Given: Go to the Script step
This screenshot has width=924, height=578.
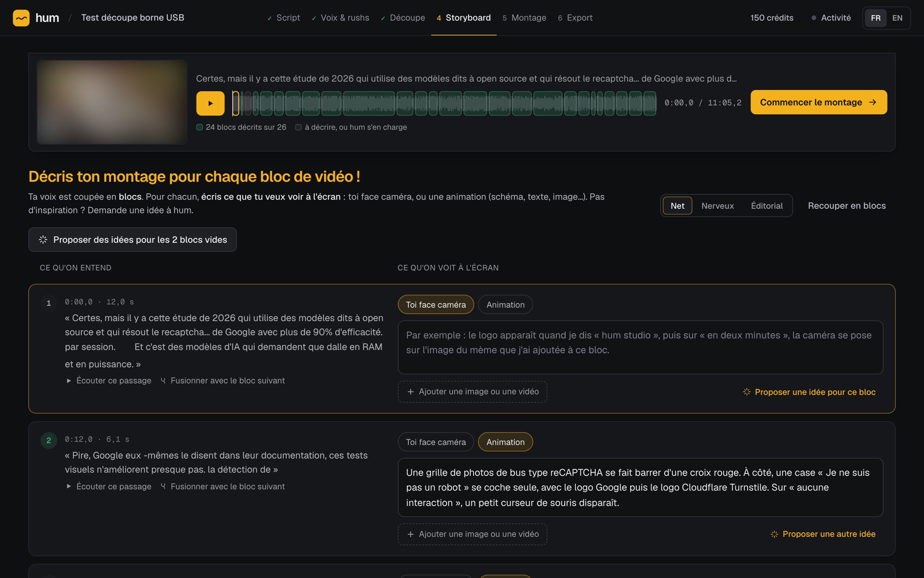Looking at the screenshot, I should point(284,18).
